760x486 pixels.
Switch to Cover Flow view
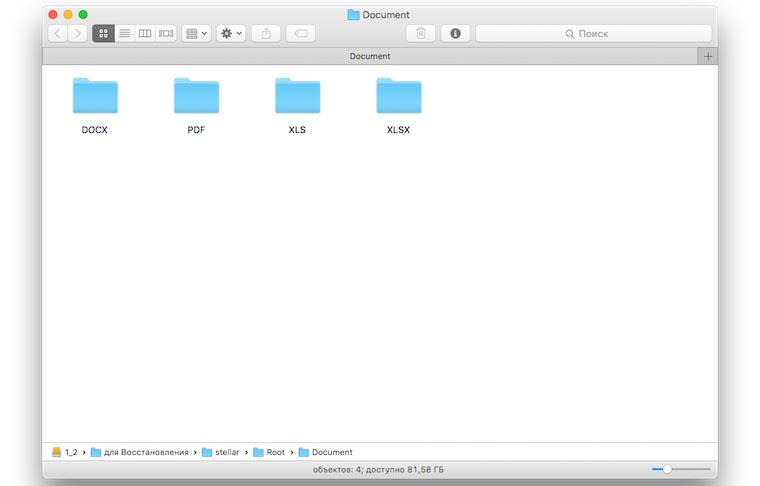[x=166, y=33]
